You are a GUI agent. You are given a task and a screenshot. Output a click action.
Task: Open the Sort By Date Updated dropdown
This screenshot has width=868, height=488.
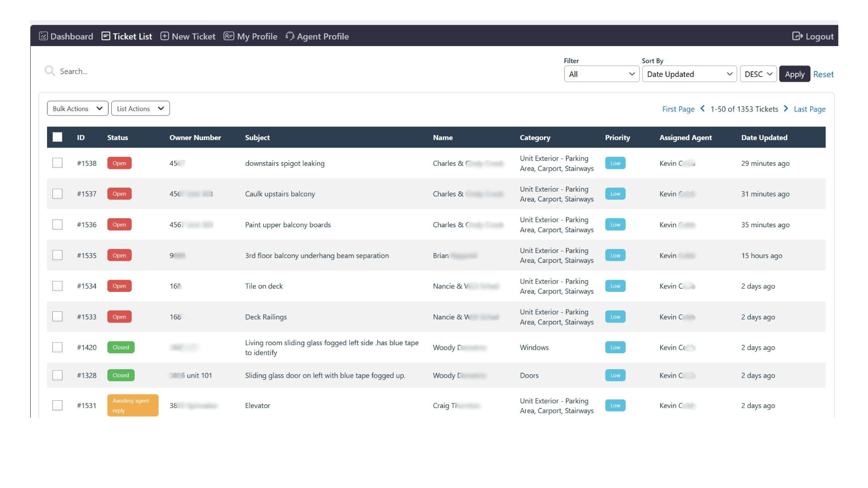click(x=689, y=74)
